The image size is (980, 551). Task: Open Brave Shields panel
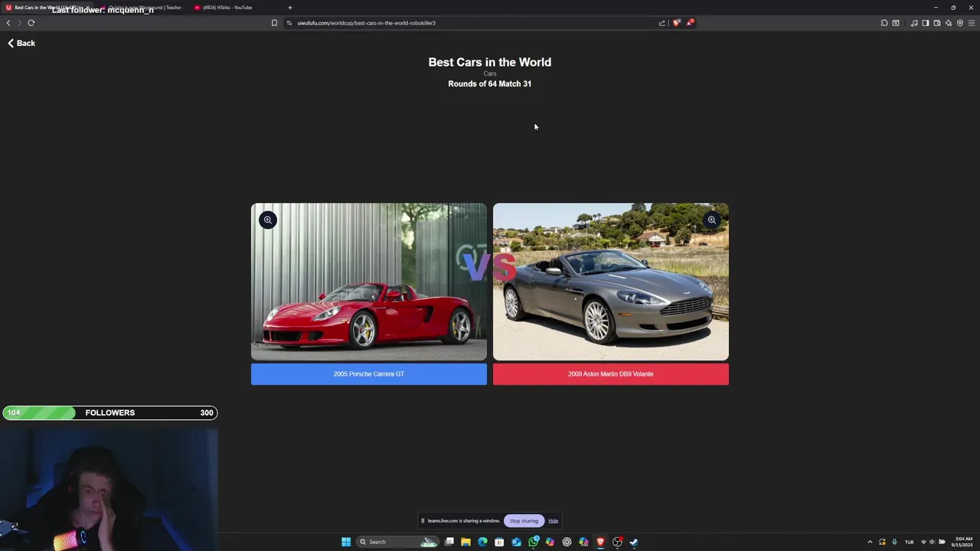click(x=676, y=23)
